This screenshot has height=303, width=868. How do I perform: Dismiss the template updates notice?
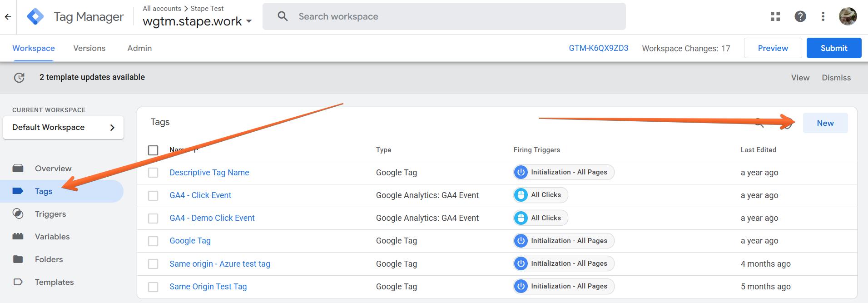click(836, 78)
